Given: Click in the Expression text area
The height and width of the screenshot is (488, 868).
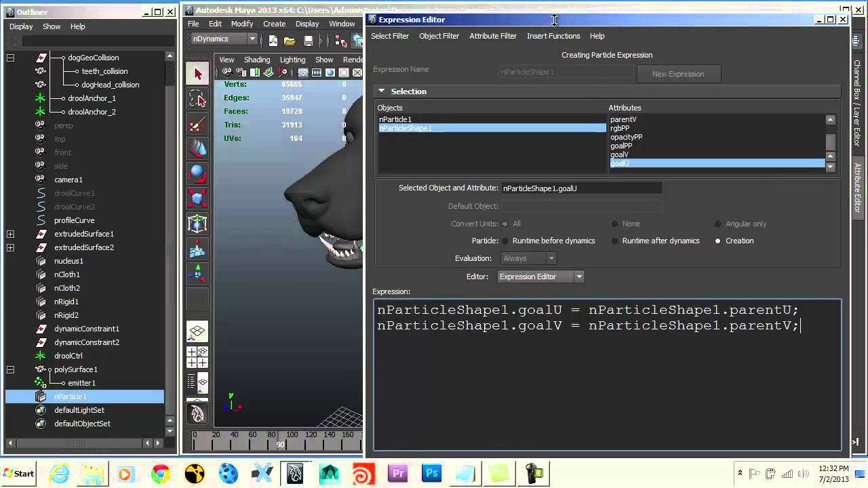Looking at the screenshot, I should (x=607, y=375).
